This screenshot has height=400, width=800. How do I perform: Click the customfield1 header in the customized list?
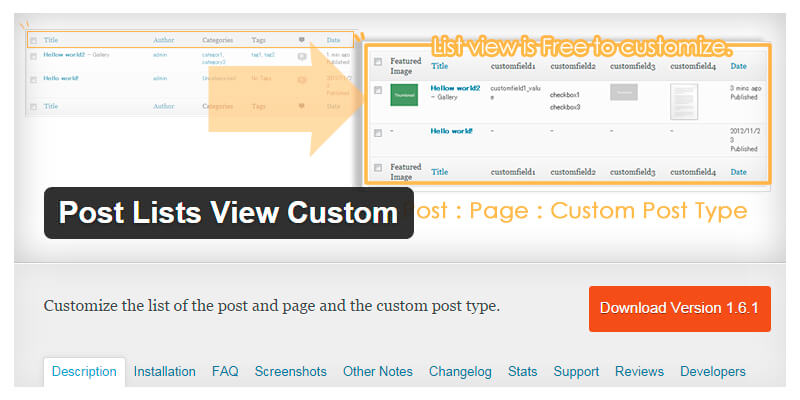point(513,66)
